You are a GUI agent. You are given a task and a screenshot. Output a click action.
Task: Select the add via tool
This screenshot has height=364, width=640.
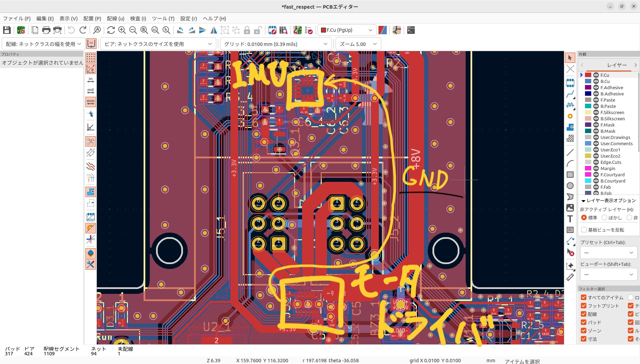(x=570, y=116)
